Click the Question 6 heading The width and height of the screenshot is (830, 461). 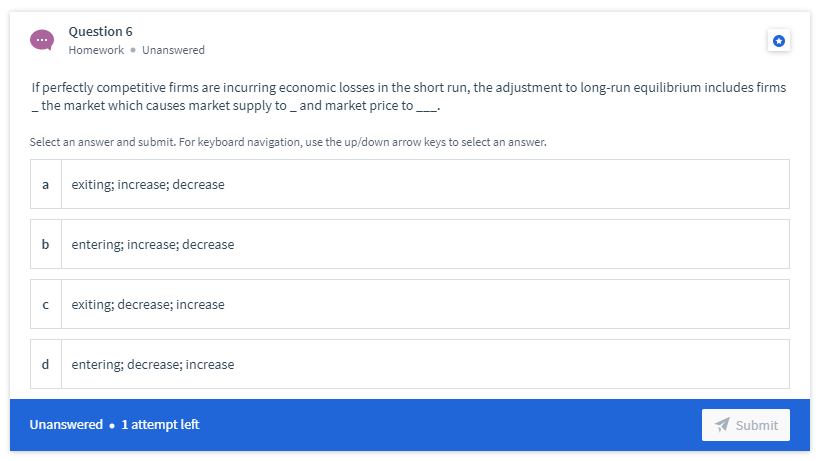(101, 32)
